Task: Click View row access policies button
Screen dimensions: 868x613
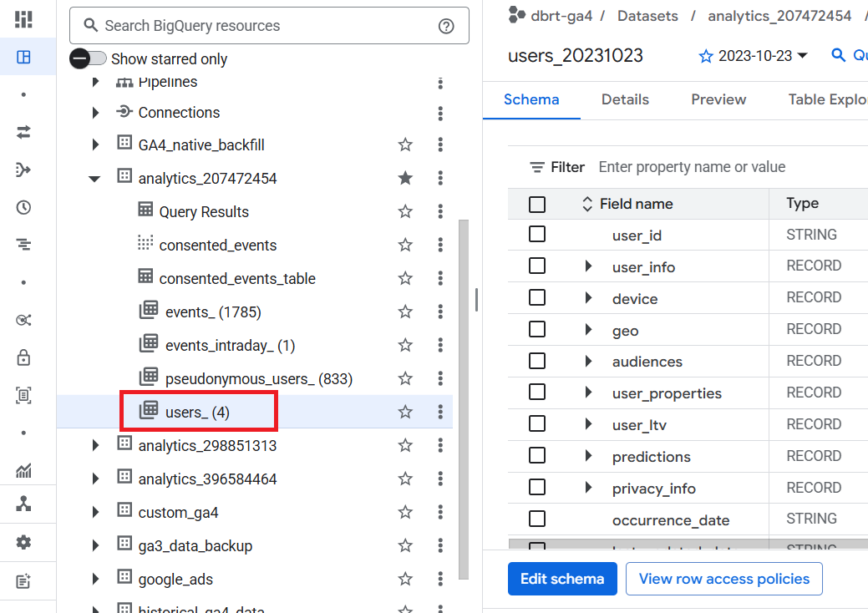Action: [723, 579]
